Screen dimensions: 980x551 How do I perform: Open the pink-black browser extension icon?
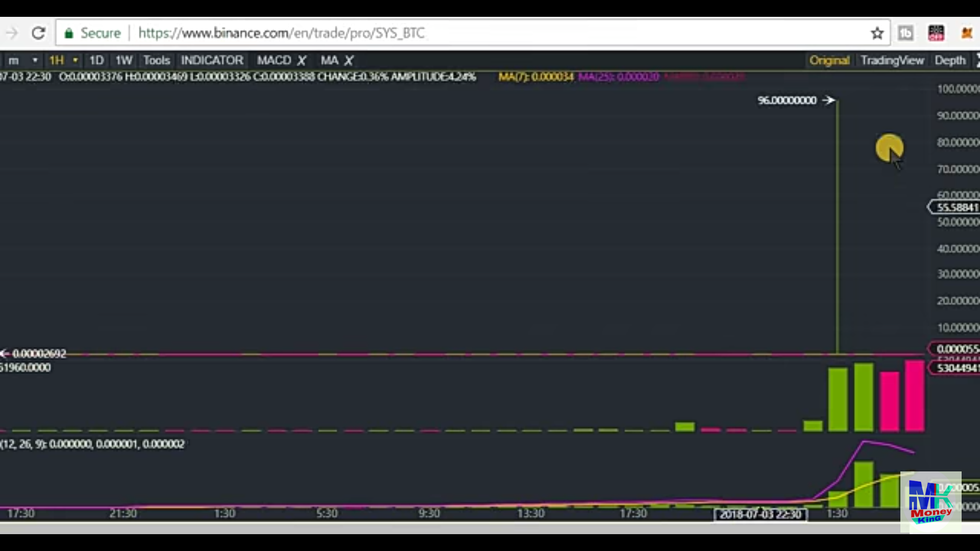(936, 33)
